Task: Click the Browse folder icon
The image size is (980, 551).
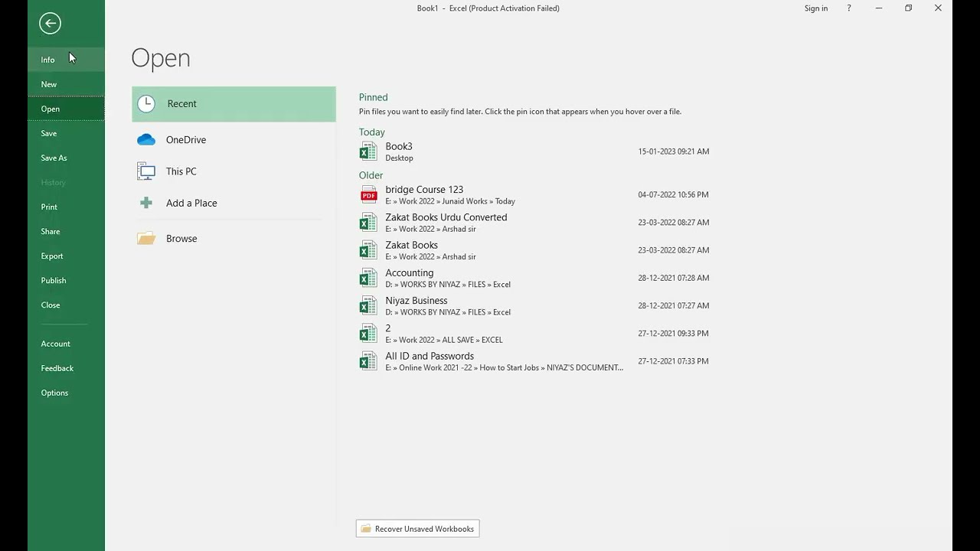Action: 146,238
